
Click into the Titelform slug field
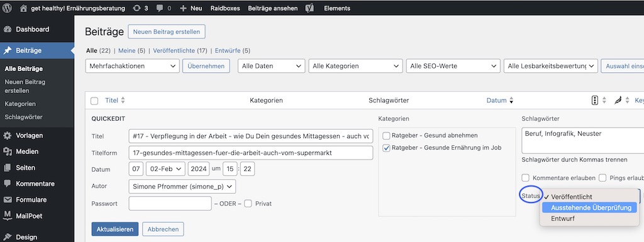tap(250, 153)
